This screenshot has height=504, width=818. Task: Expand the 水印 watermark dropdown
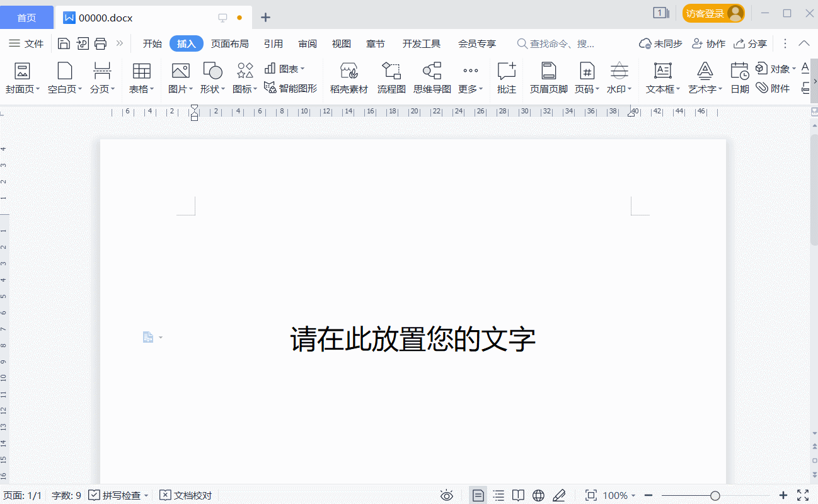click(619, 89)
